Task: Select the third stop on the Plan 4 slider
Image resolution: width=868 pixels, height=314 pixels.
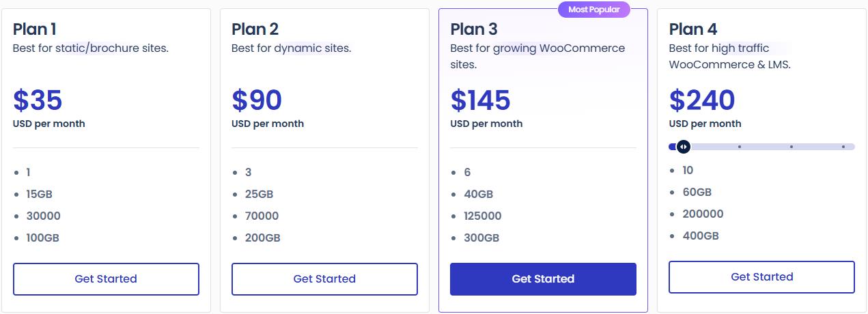Action: click(792, 147)
